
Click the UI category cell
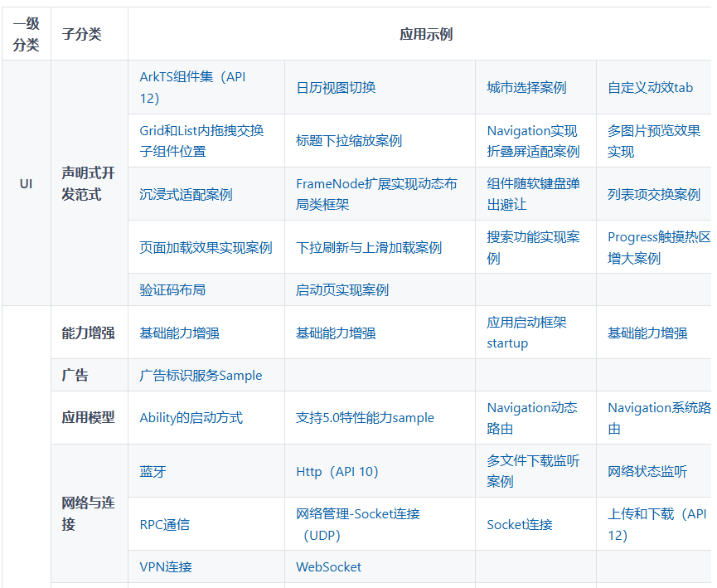tap(26, 183)
